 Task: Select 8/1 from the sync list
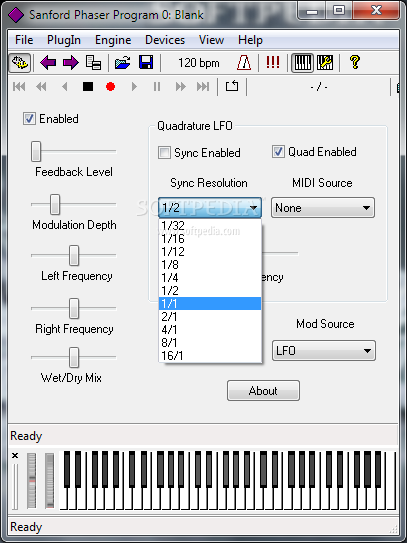(x=210, y=342)
